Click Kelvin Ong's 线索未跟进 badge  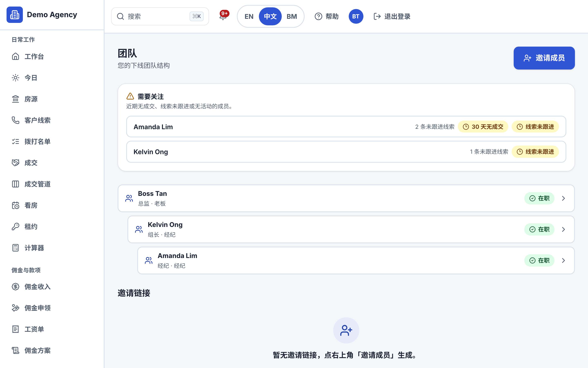coord(535,152)
